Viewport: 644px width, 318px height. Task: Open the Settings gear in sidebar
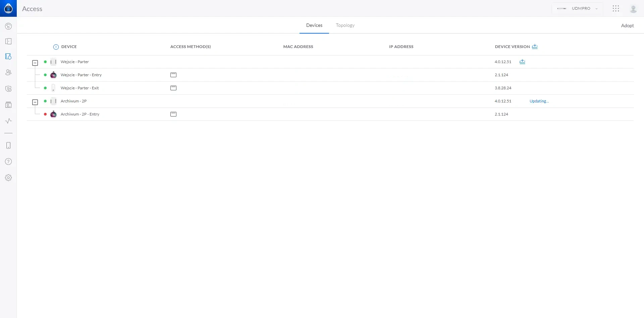[x=8, y=178]
